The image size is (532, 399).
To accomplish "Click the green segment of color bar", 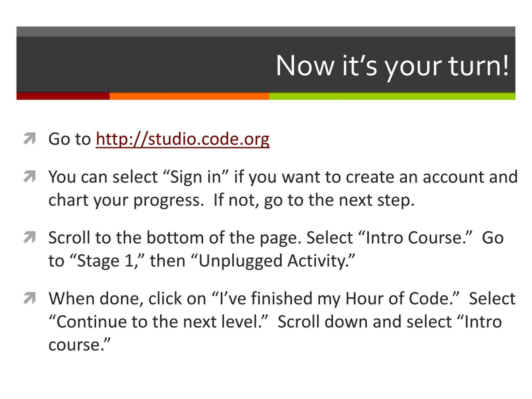I will click(x=392, y=96).
